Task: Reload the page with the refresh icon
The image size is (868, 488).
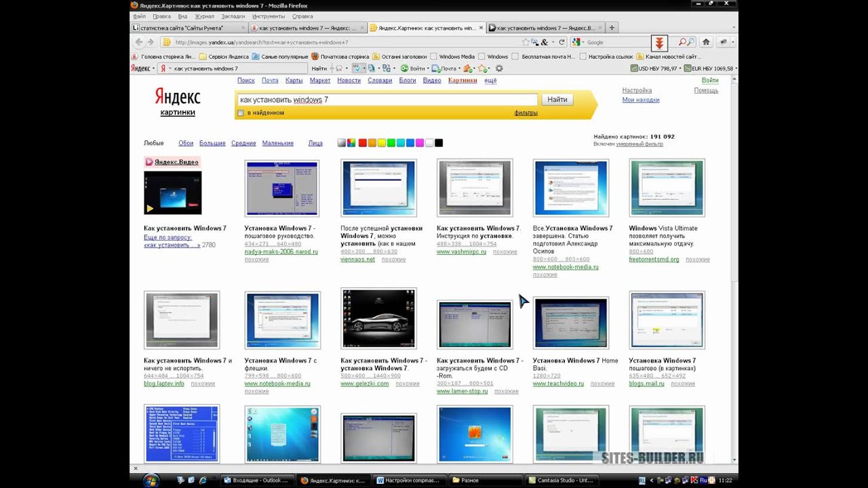Action: click(x=561, y=42)
